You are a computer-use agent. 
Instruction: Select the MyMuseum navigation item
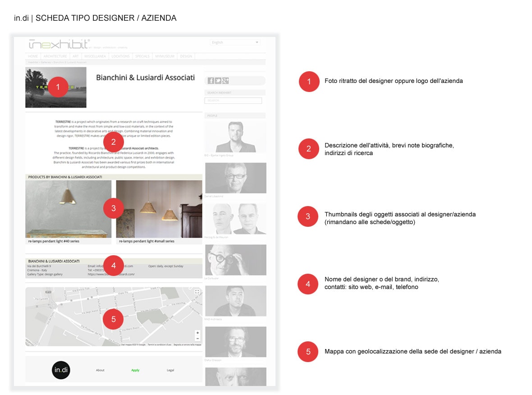165,56
